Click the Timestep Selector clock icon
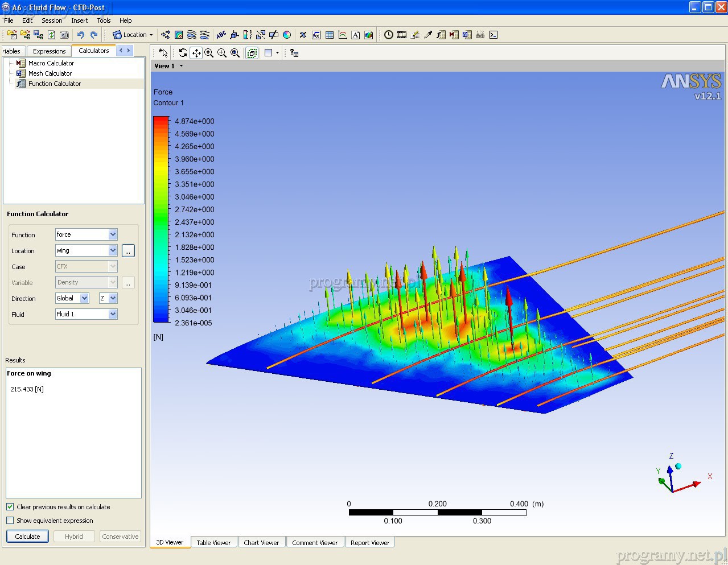Image resolution: width=728 pixels, height=565 pixels. (x=388, y=35)
